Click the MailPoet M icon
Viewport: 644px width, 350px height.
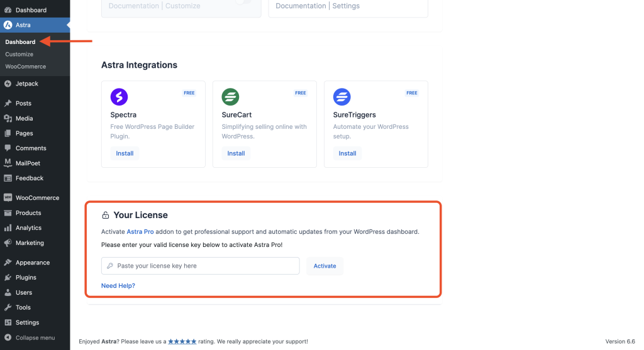click(x=8, y=163)
